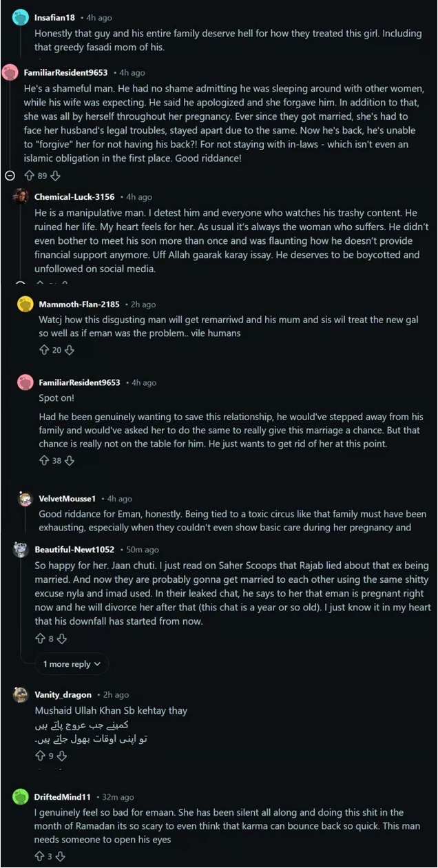This screenshot has height=868, width=438.
Task: Downvote Vanity_dragon's comment
Action: pos(62,756)
